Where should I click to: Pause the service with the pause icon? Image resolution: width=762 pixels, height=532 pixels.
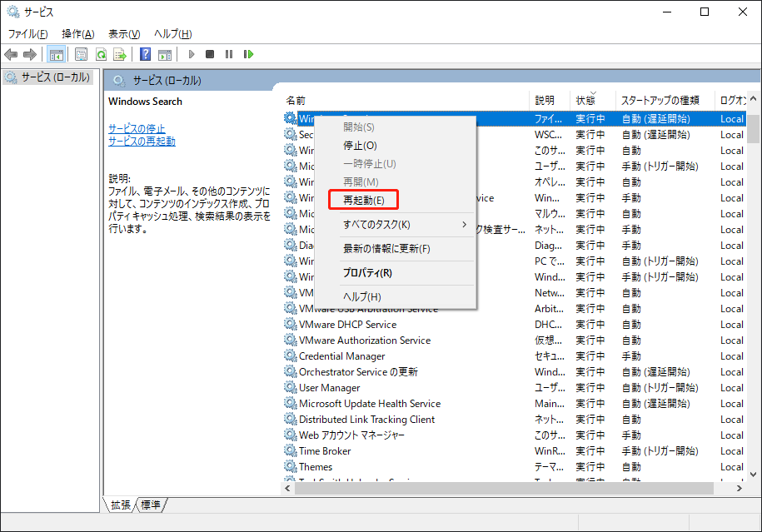coord(230,54)
